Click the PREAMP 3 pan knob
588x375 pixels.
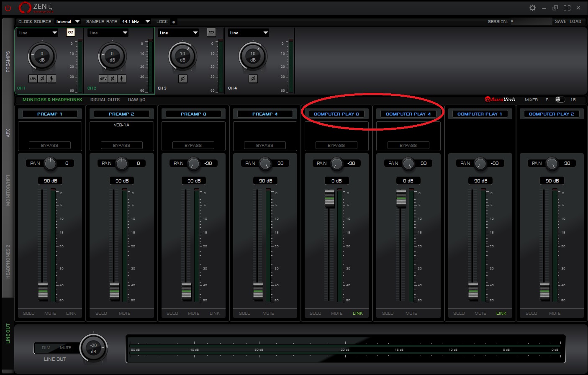point(194,164)
